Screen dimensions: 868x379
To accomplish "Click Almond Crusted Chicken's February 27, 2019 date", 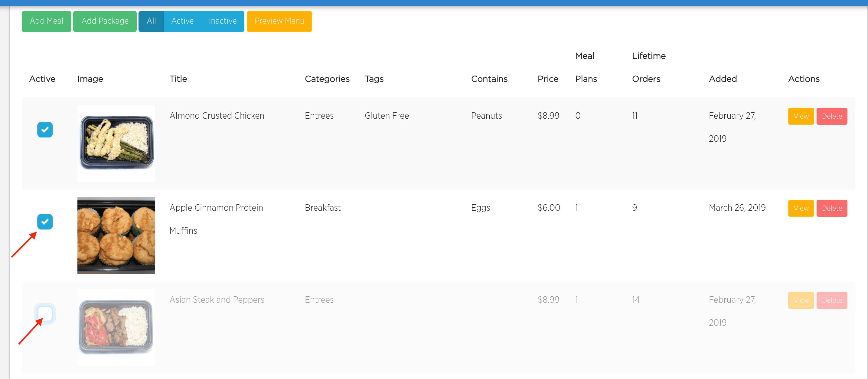I will [732, 127].
